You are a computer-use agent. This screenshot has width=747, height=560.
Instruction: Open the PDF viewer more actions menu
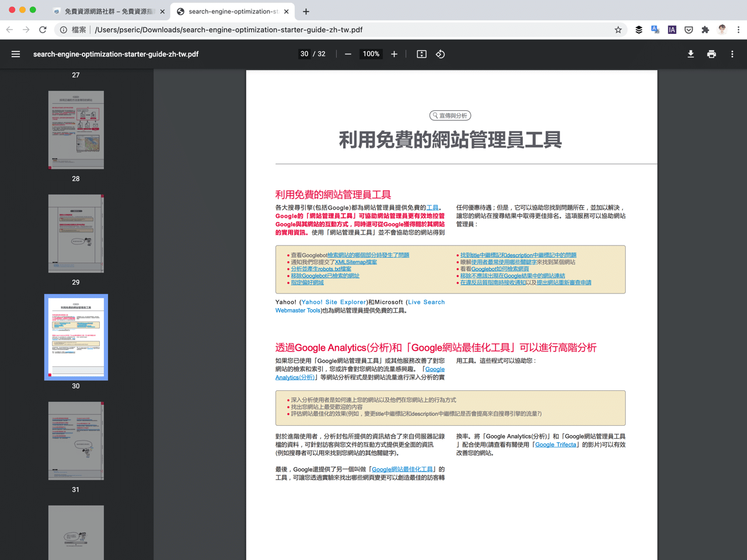(732, 54)
